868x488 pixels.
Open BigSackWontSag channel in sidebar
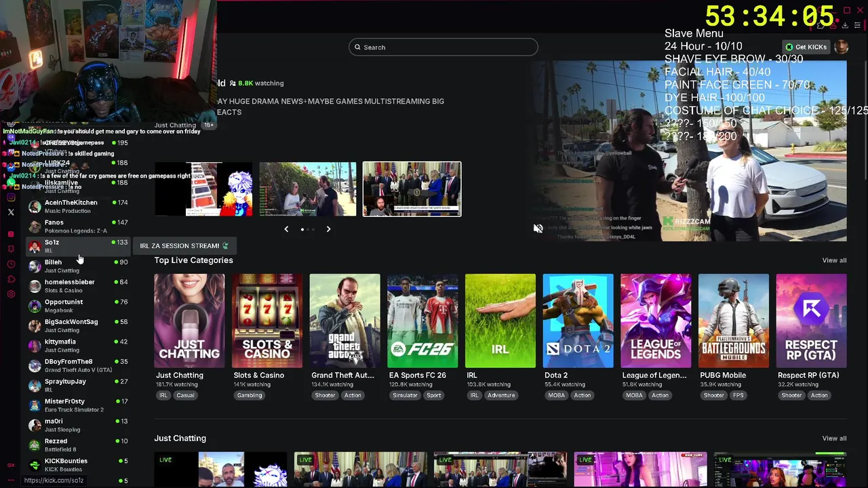pyautogui.click(x=78, y=325)
